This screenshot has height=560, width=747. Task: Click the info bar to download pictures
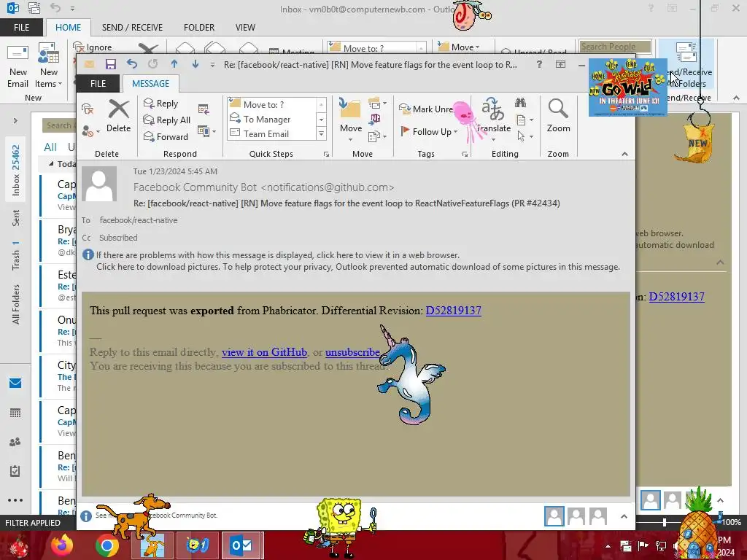[357, 267]
